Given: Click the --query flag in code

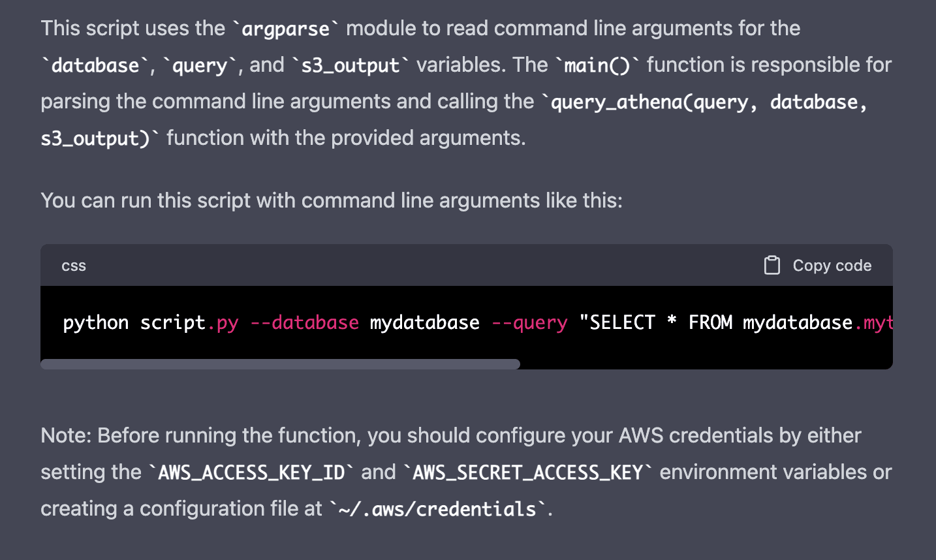Looking at the screenshot, I should [x=529, y=323].
